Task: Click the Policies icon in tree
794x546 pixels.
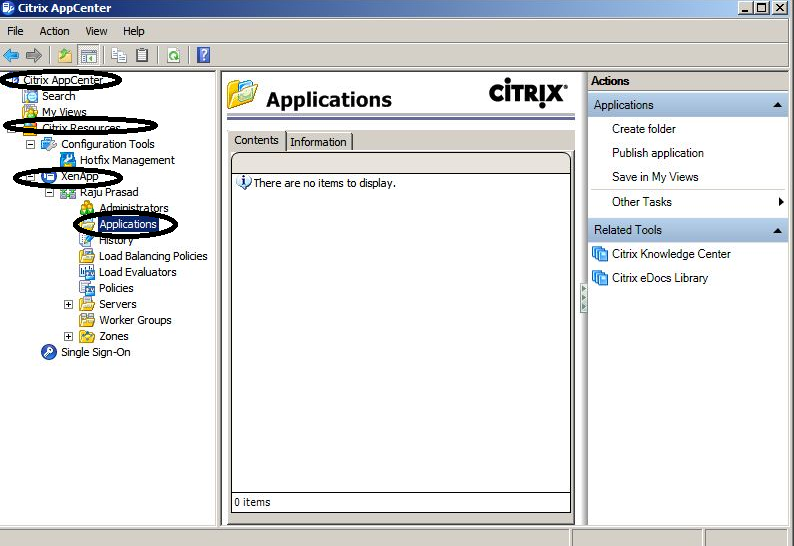Action: pos(87,288)
